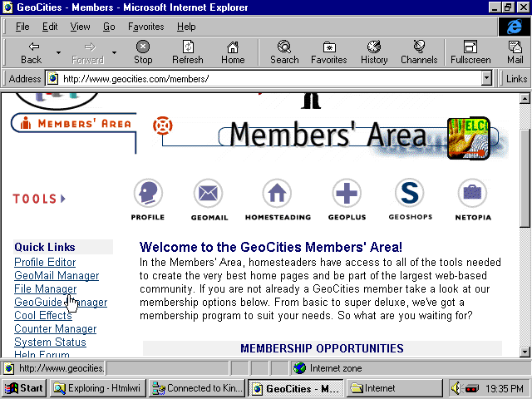The width and height of the screenshot is (532, 399).
Task: Click the GeoCities taskbar button
Action: [x=296, y=388]
